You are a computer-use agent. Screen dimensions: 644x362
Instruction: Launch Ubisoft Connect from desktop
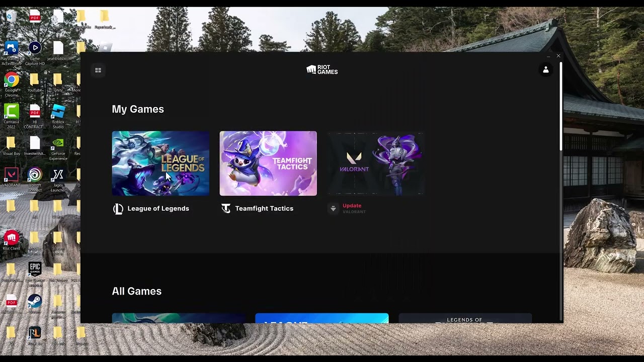(x=35, y=180)
